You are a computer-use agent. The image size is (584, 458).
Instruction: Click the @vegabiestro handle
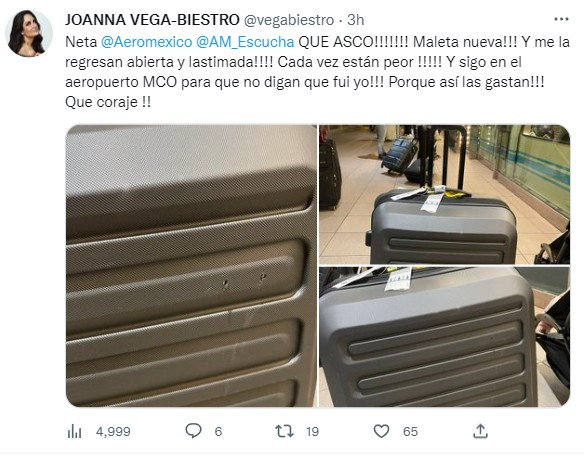(289, 20)
